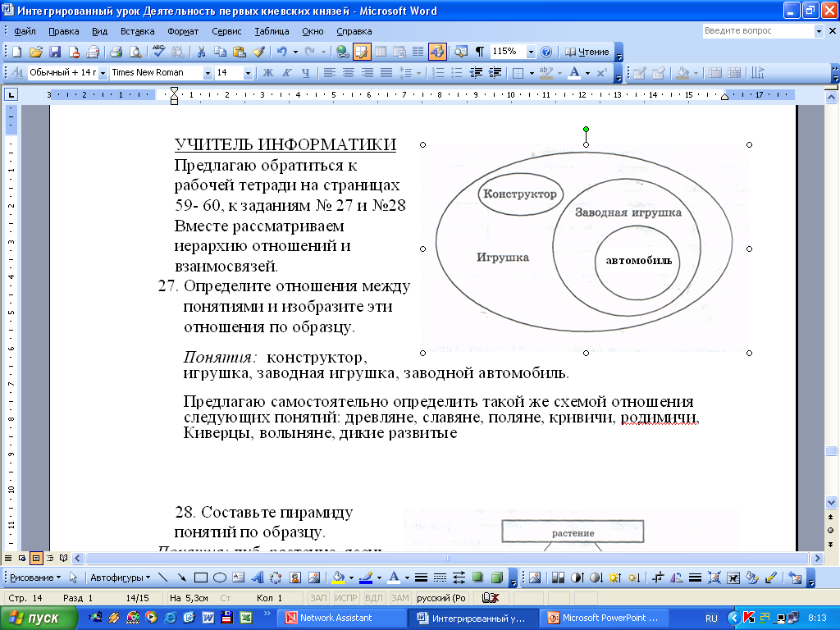Align text left
The image size is (840, 630).
[330, 73]
